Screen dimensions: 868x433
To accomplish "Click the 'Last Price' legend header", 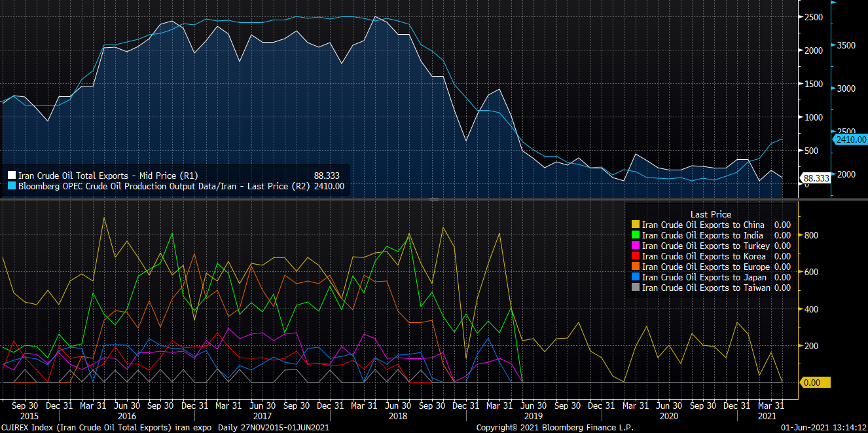I will point(710,214).
